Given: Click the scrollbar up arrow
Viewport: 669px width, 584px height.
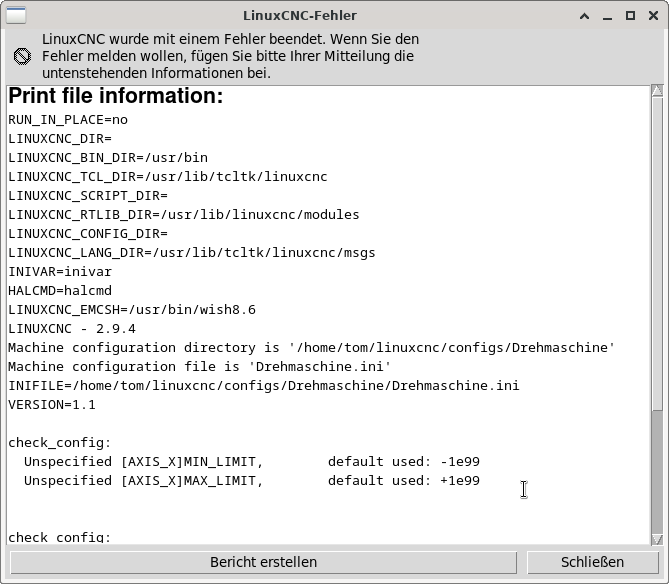Looking at the screenshot, I should coord(657,91).
